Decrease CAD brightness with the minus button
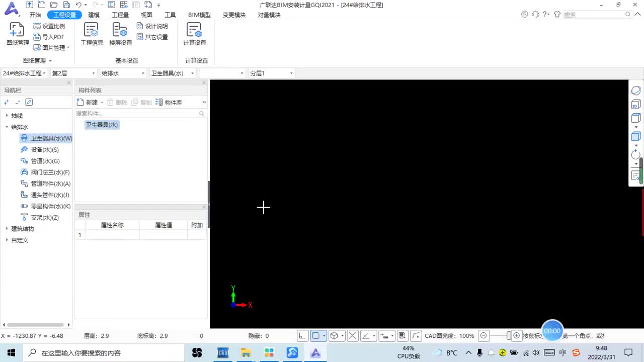The image size is (644, 362). 484,336
